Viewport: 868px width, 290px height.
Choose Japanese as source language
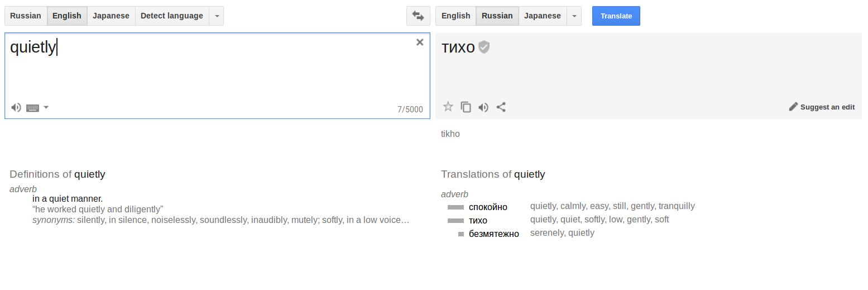(x=111, y=16)
